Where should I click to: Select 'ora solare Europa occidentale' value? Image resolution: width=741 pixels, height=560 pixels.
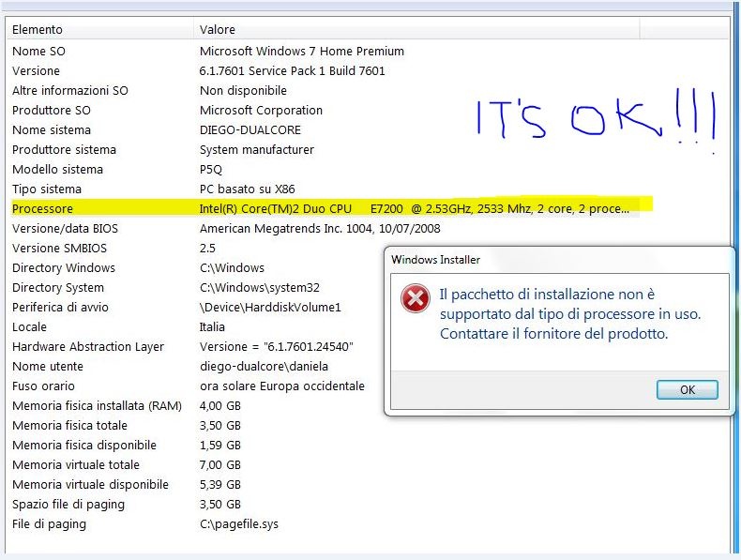tap(282, 386)
